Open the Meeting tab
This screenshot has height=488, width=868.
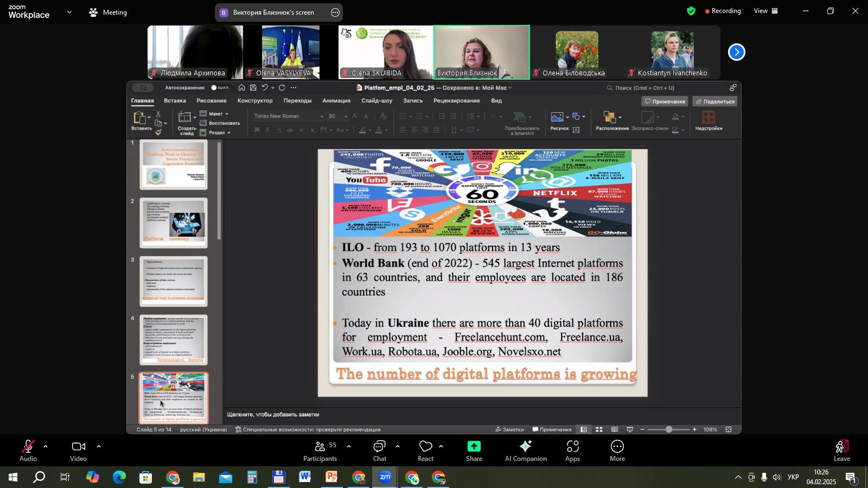coord(108,12)
